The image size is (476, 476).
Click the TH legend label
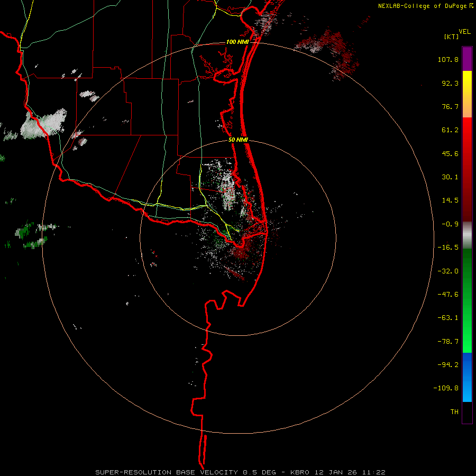point(454,412)
